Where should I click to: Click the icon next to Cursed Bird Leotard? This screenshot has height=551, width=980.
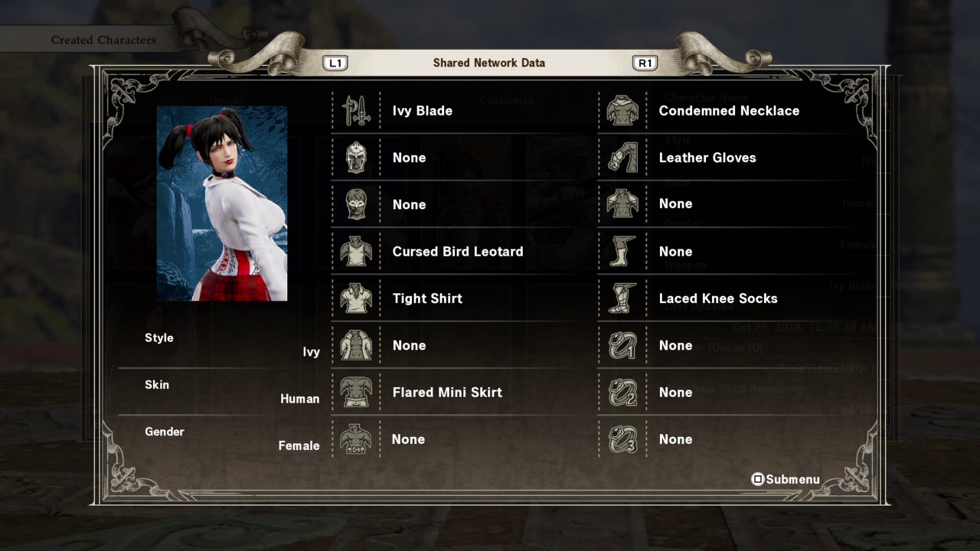click(x=356, y=252)
